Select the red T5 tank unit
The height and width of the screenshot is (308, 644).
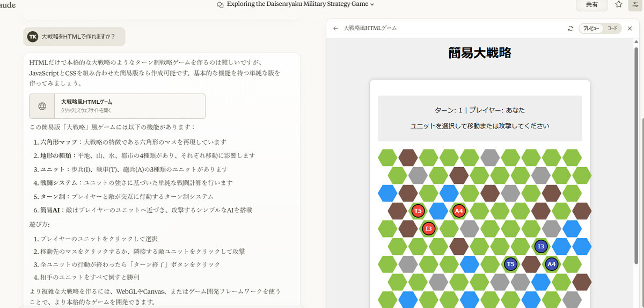[418, 211]
